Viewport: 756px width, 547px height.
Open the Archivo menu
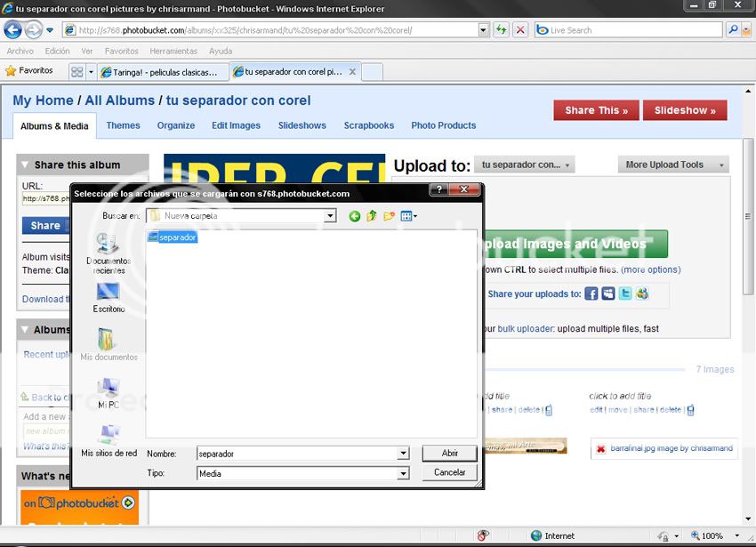pos(20,51)
